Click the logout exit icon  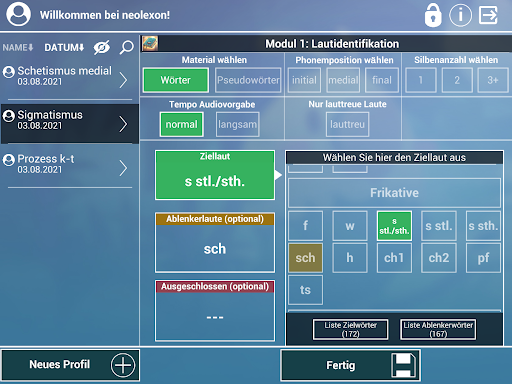[488, 15]
